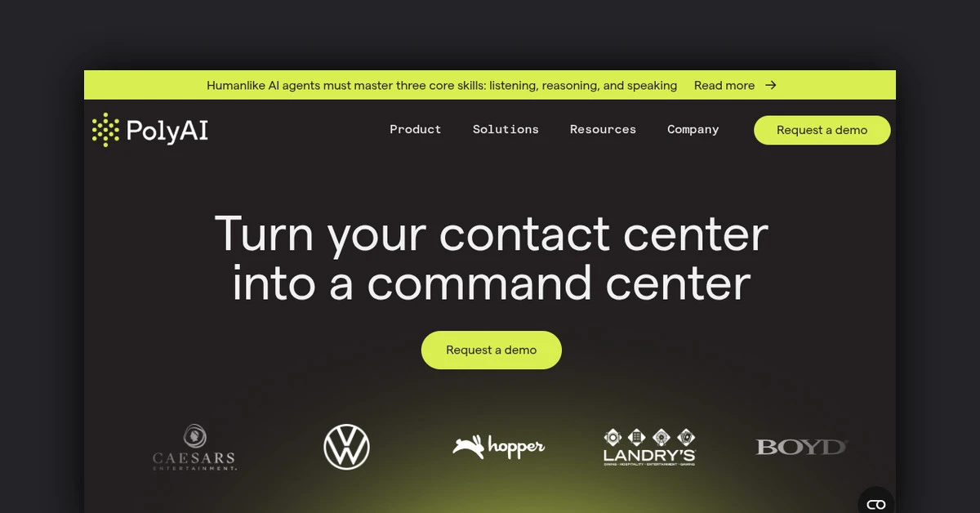Viewport: 980px width, 513px height.
Task: Click the Boyd logo
Action: pyautogui.click(x=801, y=447)
